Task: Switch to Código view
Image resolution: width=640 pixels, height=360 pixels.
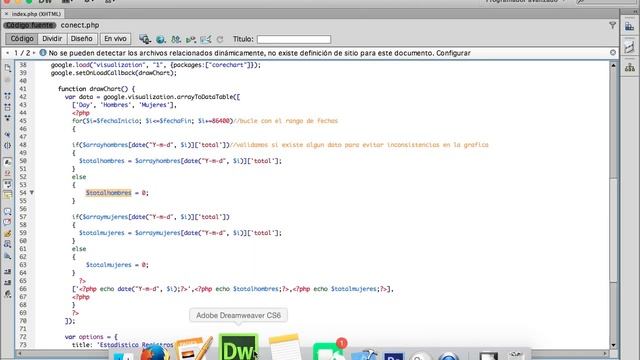Action: [x=22, y=39]
